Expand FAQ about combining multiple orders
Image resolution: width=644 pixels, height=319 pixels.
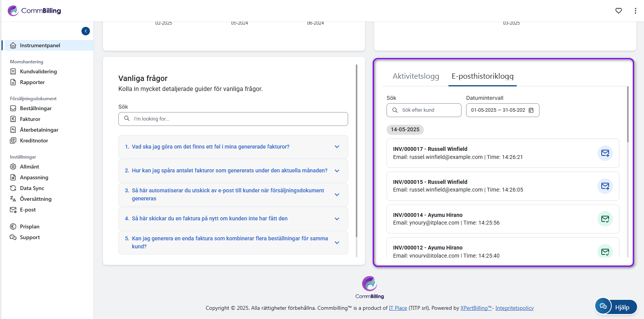[233, 242]
